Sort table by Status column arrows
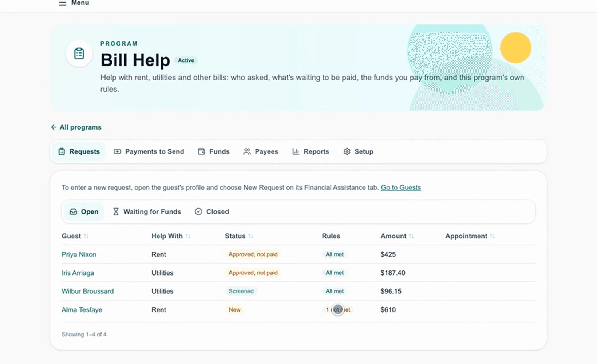 pos(250,236)
